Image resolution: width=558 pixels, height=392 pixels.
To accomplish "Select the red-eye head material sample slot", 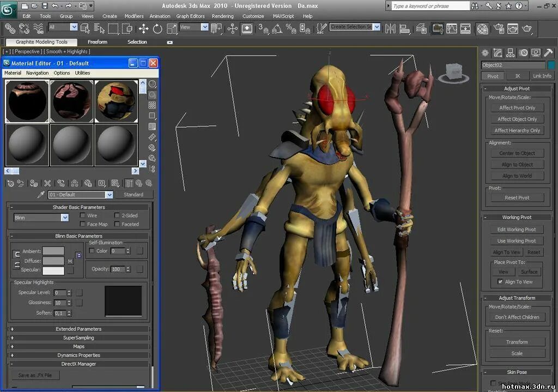I will 116,101.
